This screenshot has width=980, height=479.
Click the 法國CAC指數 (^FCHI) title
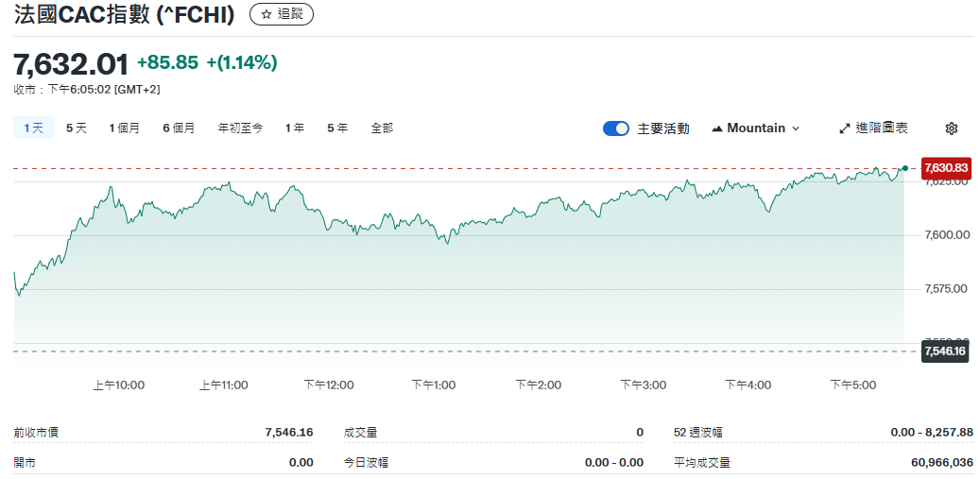(124, 15)
